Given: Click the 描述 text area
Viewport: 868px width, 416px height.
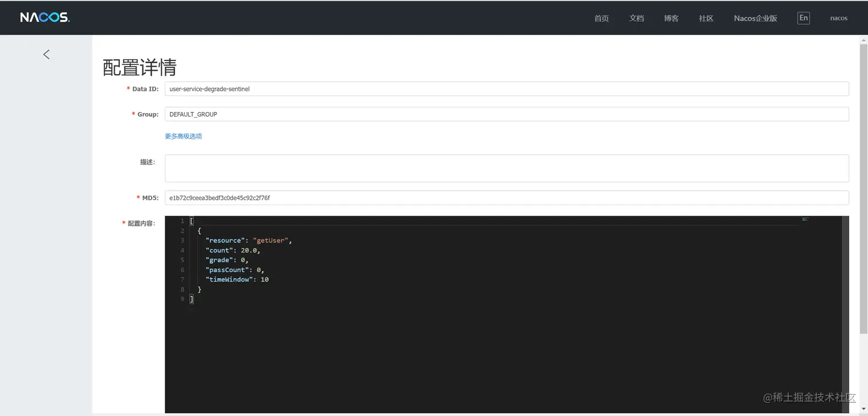Looking at the screenshot, I should (506, 168).
